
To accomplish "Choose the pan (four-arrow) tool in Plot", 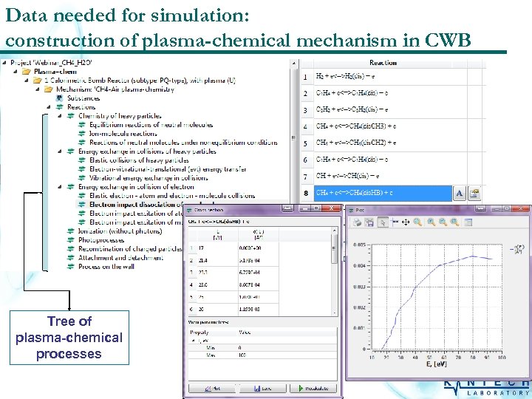I will point(406,222).
